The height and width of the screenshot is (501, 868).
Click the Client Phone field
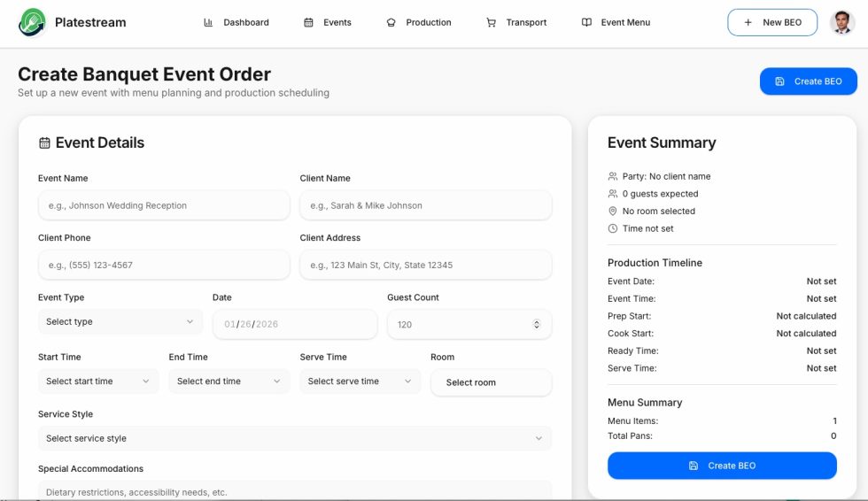[164, 265]
